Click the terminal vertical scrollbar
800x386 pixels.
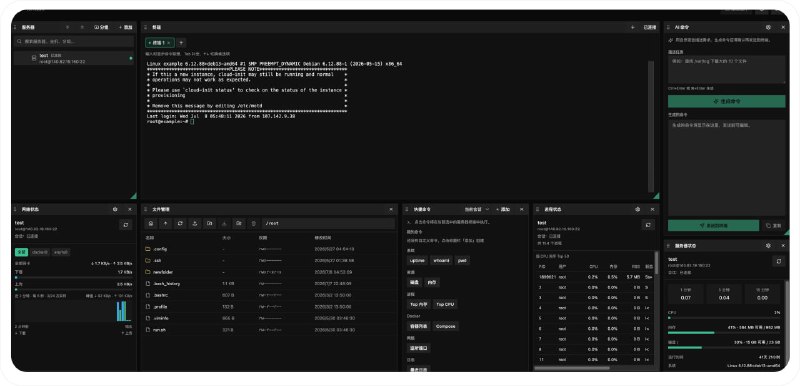pos(651,126)
